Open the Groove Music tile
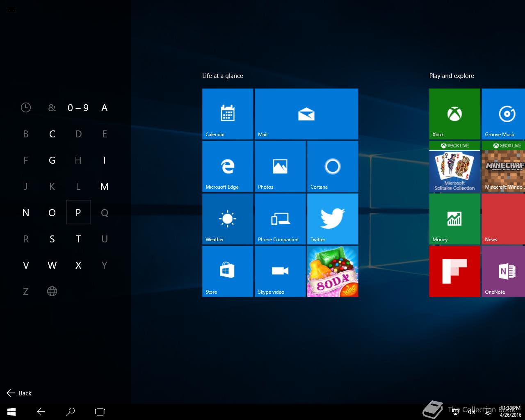 (x=503, y=114)
